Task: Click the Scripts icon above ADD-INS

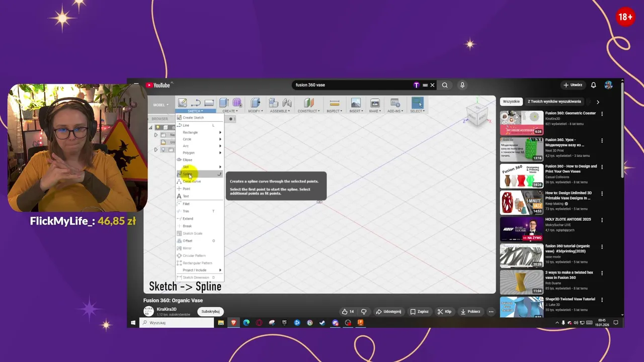Action: pos(395,103)
